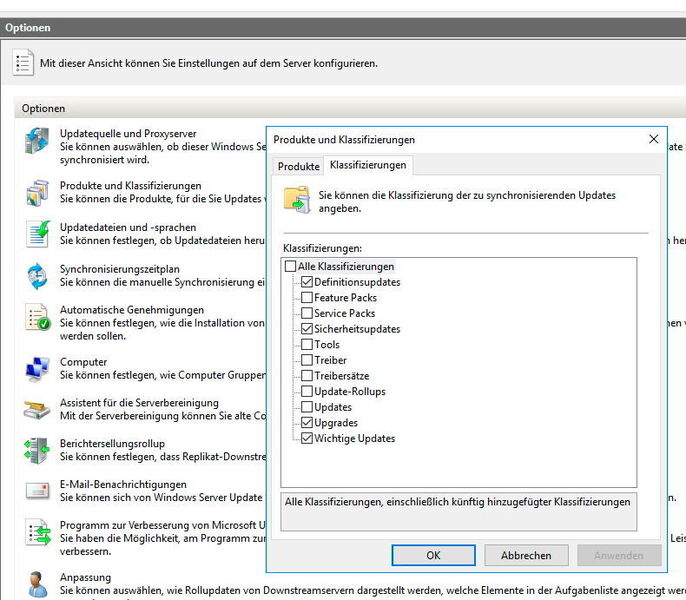The height and width of the screenshot is (600, 686).
Task: Enable the Service Packs checkbox
Action: 307,313
